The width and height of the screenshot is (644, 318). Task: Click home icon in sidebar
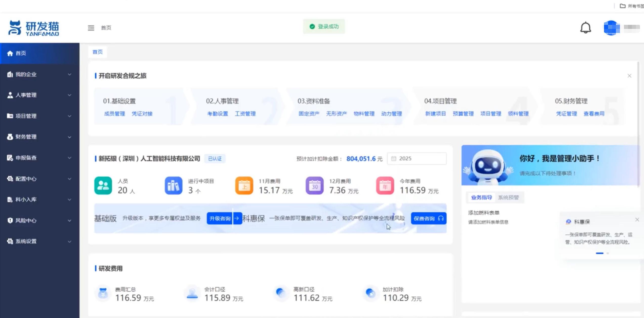point(10,53)
